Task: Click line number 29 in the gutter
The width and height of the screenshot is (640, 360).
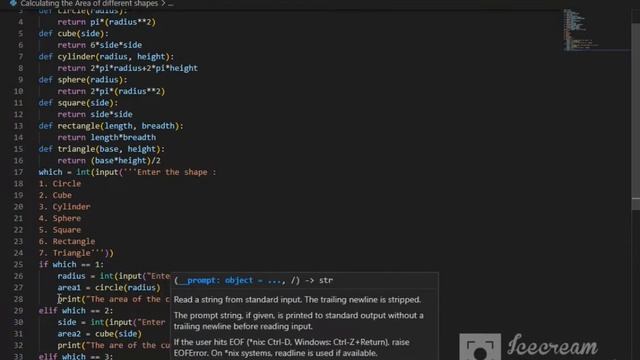Action: coord(18,311)
